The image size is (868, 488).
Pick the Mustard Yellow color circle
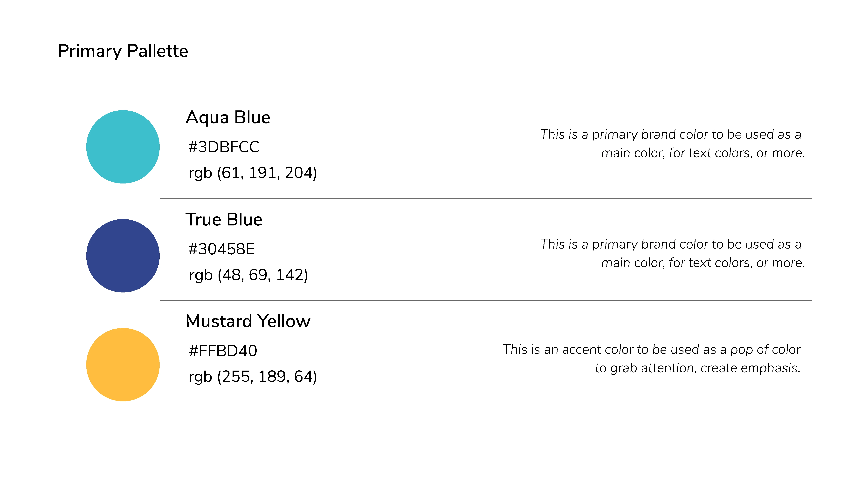coord(123,364)
